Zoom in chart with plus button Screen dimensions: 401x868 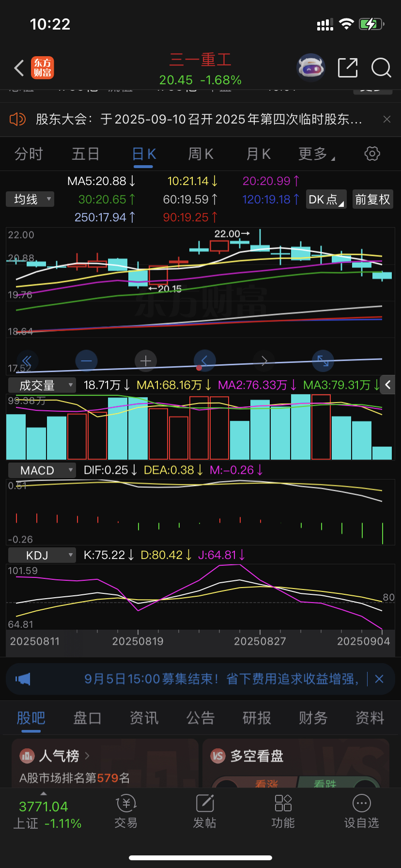click(x=145, y=360)
